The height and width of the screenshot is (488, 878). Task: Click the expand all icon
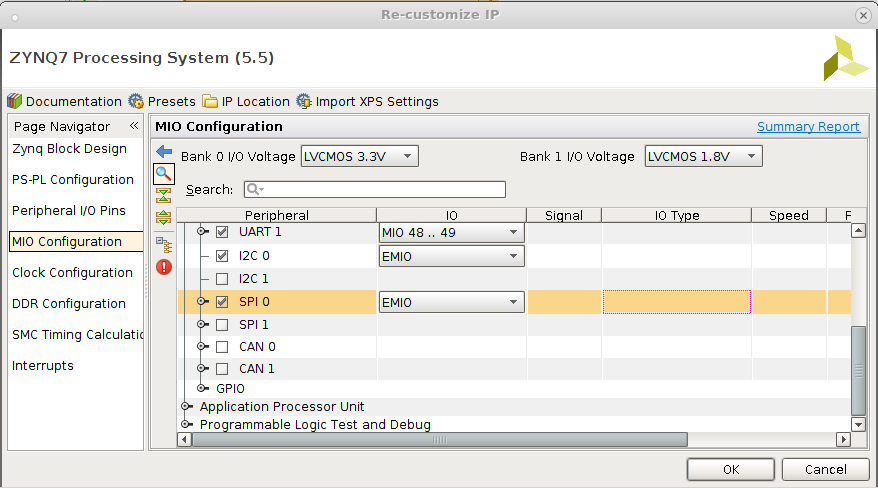click(x=164, y=217)
